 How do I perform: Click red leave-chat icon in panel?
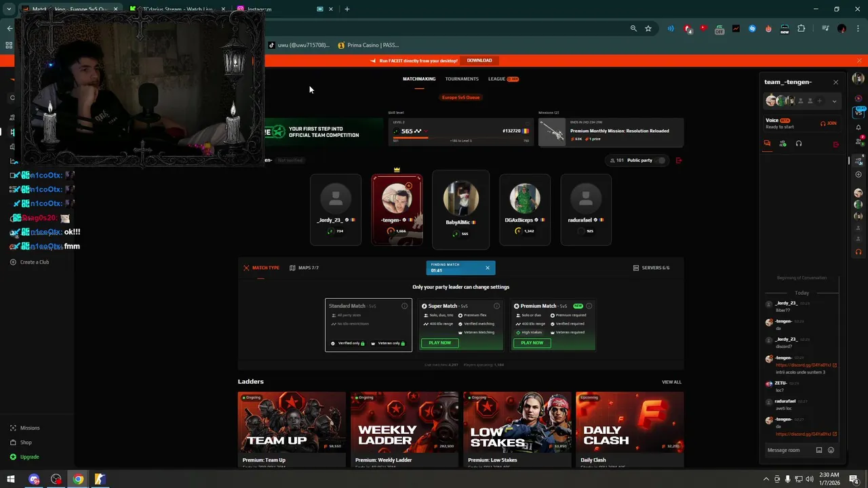coord(835,144)
